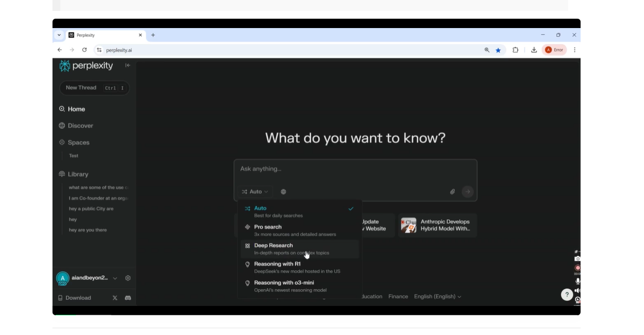Click the Anthropic news card thumbnail
Viewport: 644px width, 335px height.
point(409,225)
